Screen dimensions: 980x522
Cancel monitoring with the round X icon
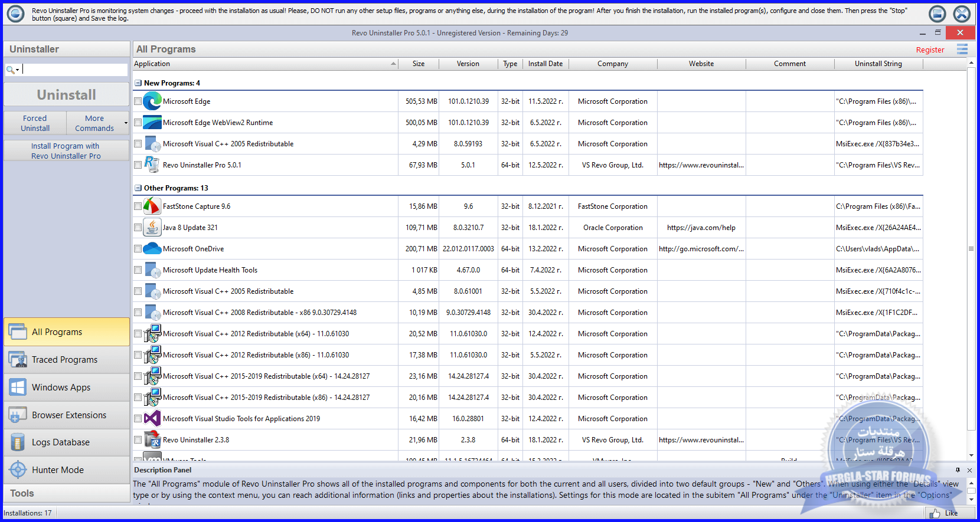(x=962, y=14)
